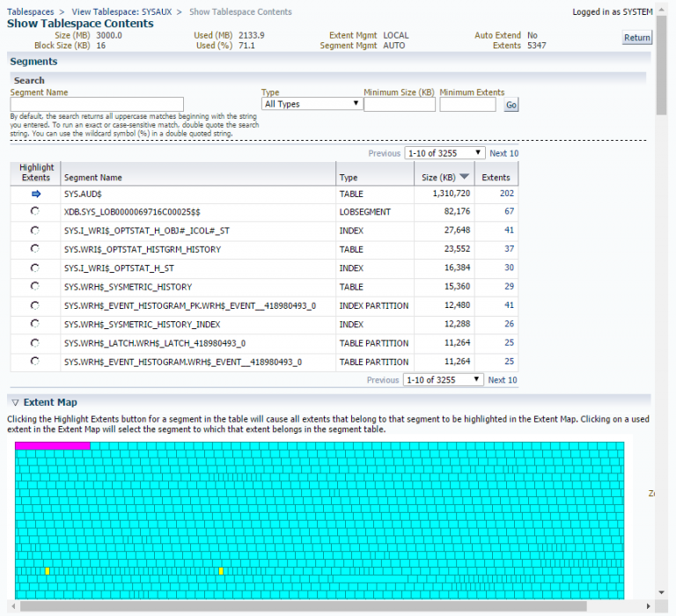Collapse the Extent Map section
The width and height of the screenshot is (676, 616).
15,402
